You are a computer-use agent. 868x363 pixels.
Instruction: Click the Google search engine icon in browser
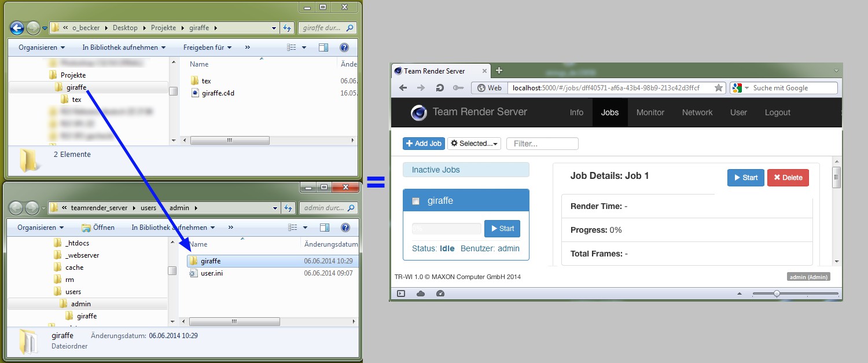tap(737, 88)
